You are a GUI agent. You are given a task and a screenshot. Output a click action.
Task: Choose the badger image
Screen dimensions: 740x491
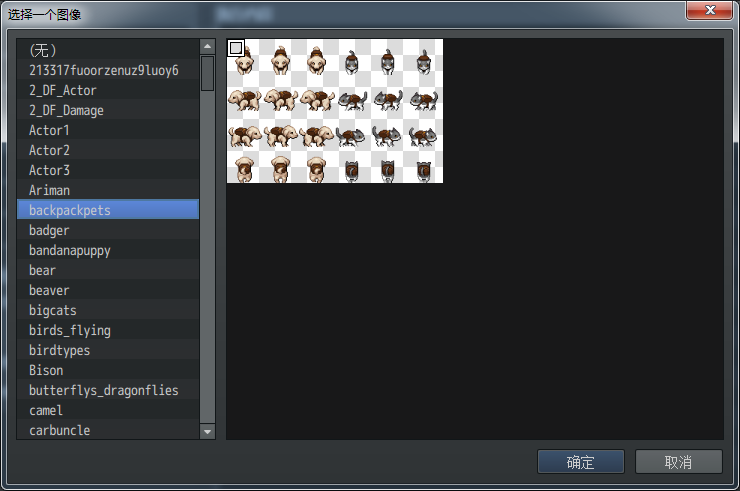108,230
